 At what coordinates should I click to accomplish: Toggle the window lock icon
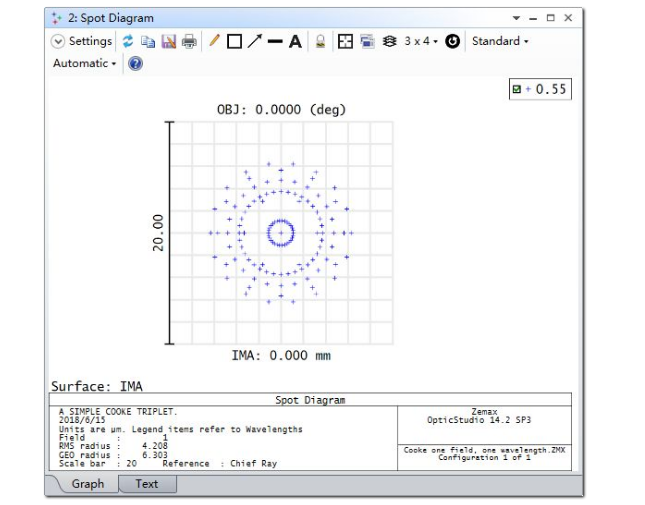pos(320,42)
